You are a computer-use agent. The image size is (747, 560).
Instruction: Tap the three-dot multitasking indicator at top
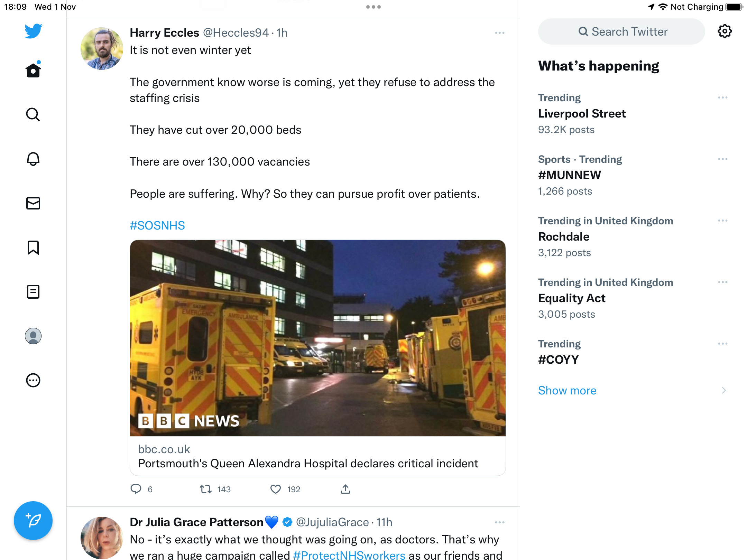[x=373, y=7]
